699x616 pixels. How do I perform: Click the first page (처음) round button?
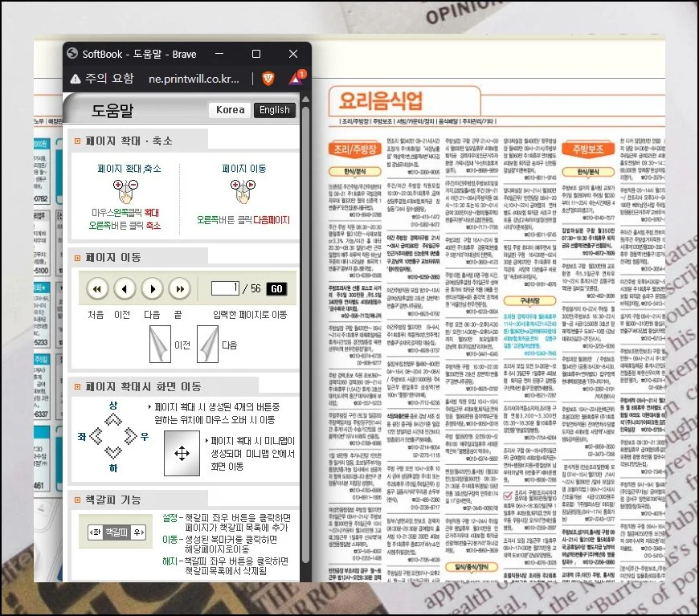[x=98, y=288]
